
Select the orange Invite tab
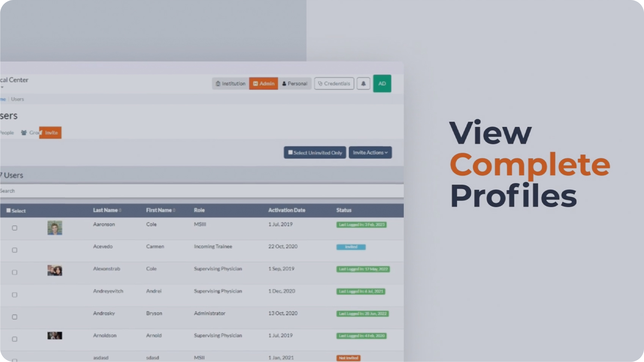click(51, 133)
